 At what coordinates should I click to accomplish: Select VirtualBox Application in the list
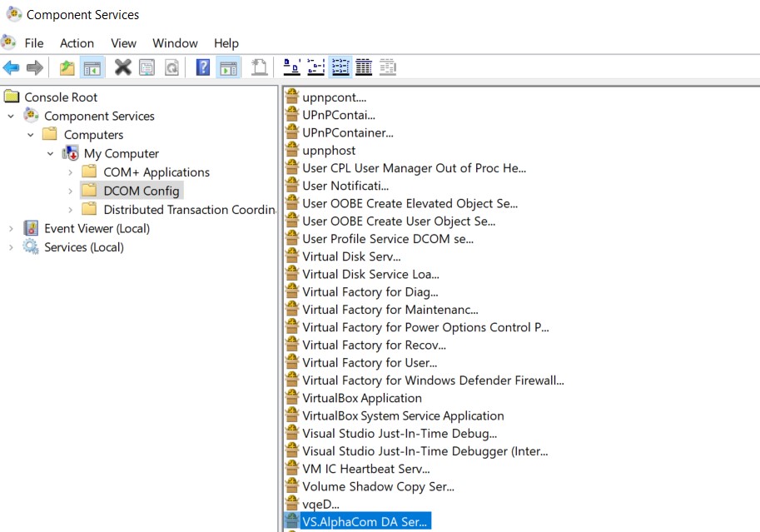[x=361, y=398]
